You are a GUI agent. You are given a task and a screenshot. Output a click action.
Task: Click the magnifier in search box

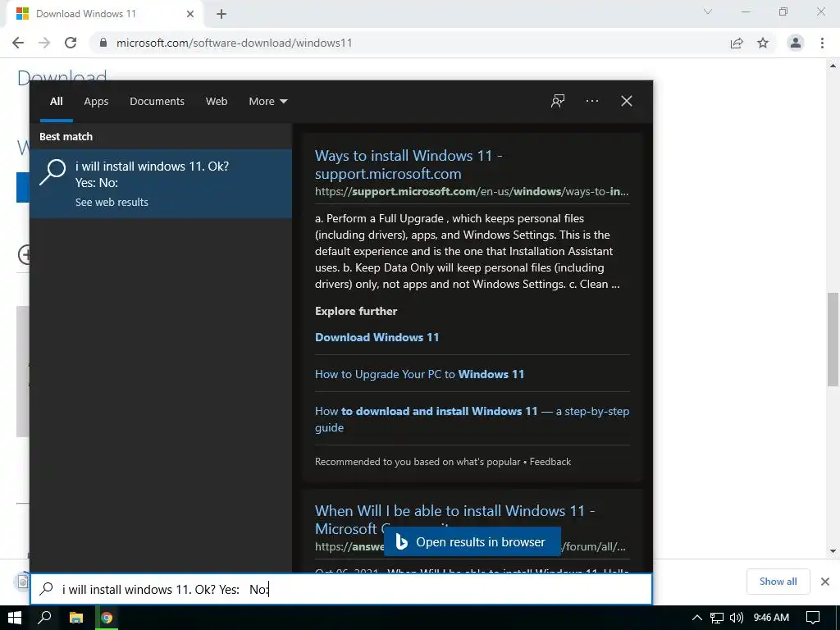click(x=47, y=589)
